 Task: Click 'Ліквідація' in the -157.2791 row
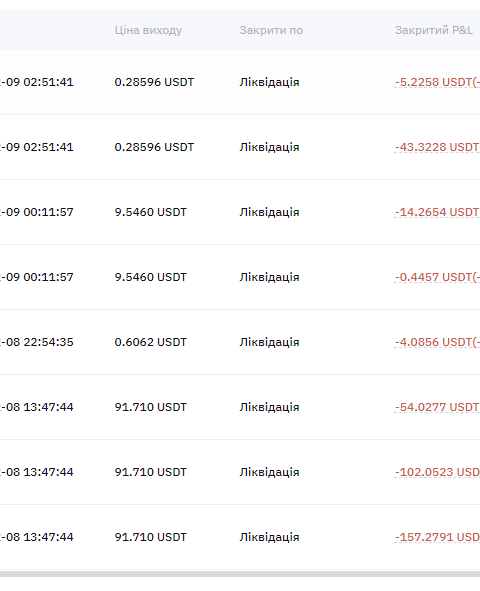coord(269,537)
